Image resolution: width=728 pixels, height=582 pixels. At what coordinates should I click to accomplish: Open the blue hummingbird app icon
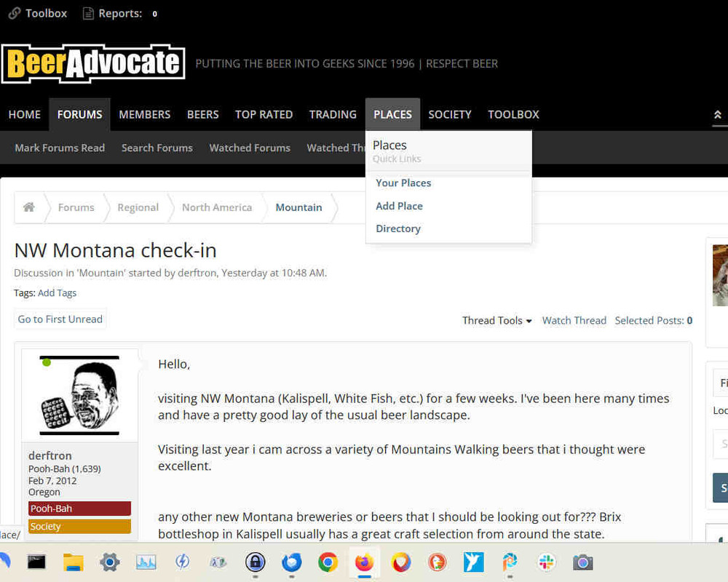coord(474,562)
